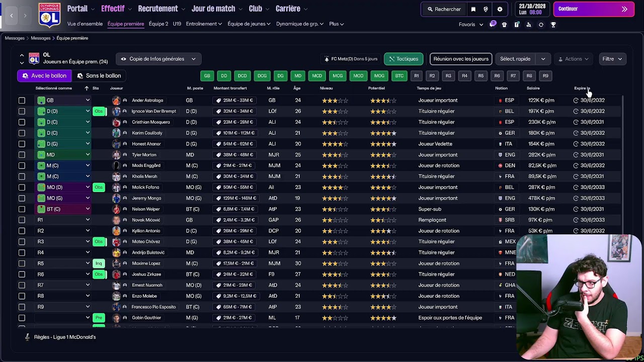Open the Sélect. rapide dropdown
This screenshot has width=644, height=362.
522,59
